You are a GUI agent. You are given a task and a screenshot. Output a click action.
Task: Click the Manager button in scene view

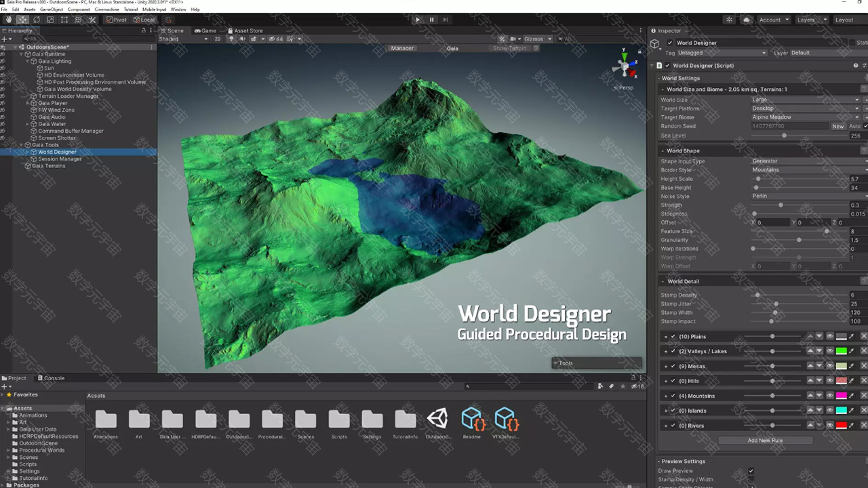click(402, 48)
